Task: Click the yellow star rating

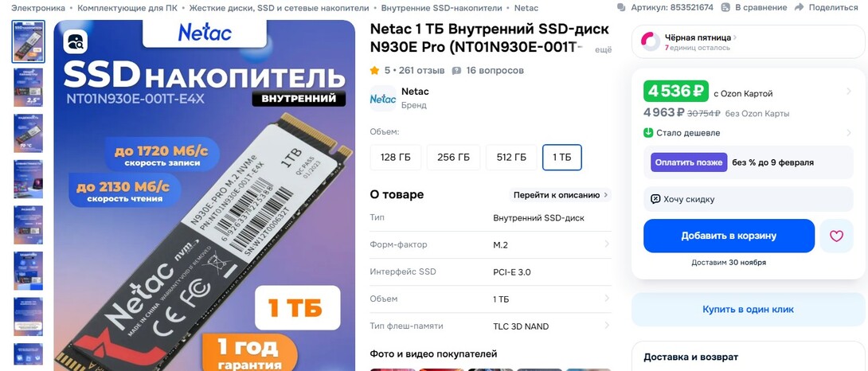Action: [375, 70]
